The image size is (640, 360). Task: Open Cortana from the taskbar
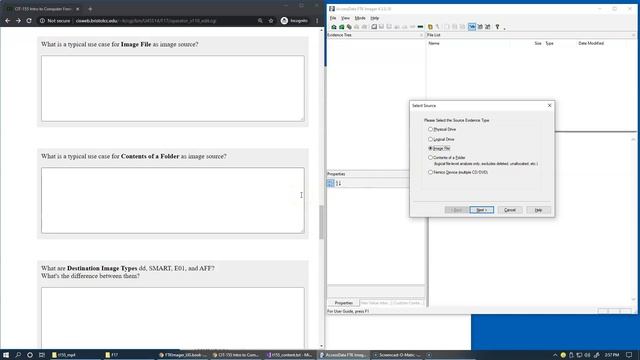[30, 355]
